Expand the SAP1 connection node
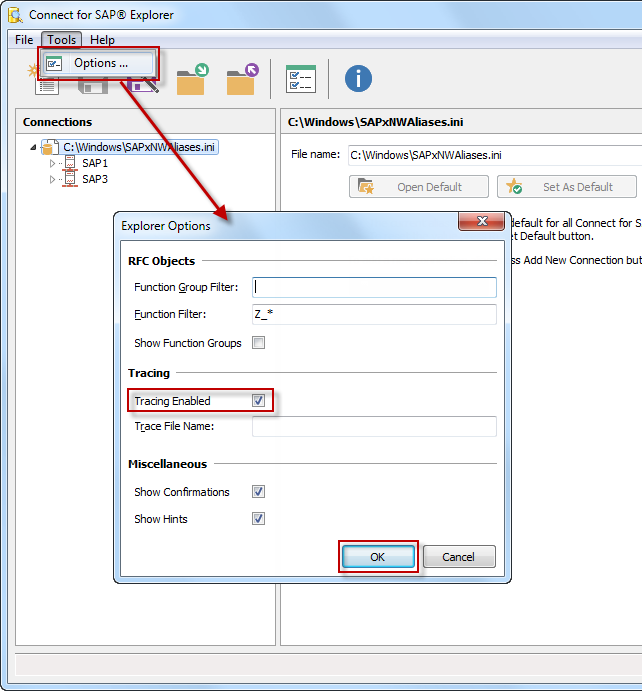 pos(52,163)
